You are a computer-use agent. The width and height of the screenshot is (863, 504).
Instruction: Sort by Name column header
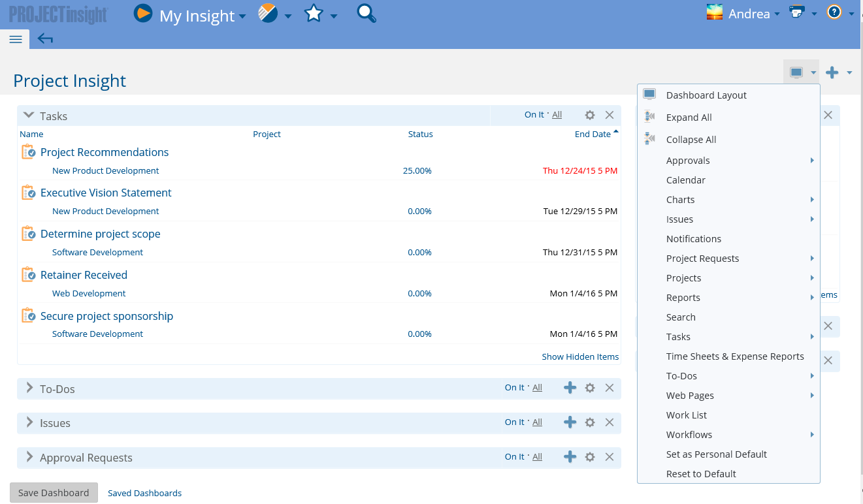[x=31, y=134]
